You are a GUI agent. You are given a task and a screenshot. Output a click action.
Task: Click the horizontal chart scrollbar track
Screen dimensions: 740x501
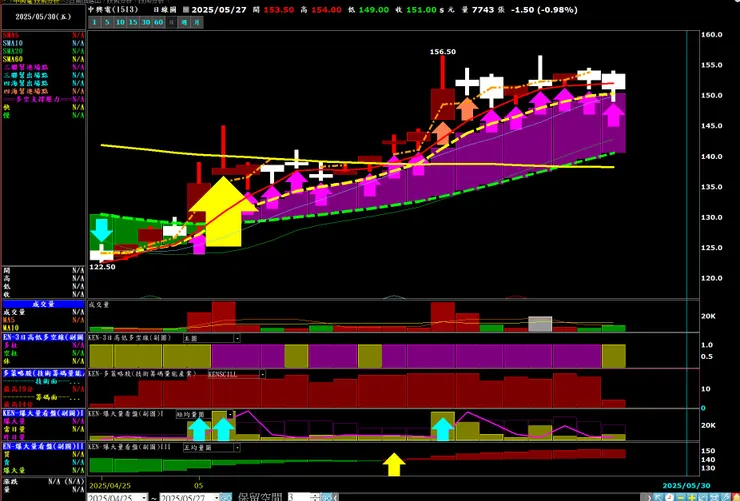(491, 498)
